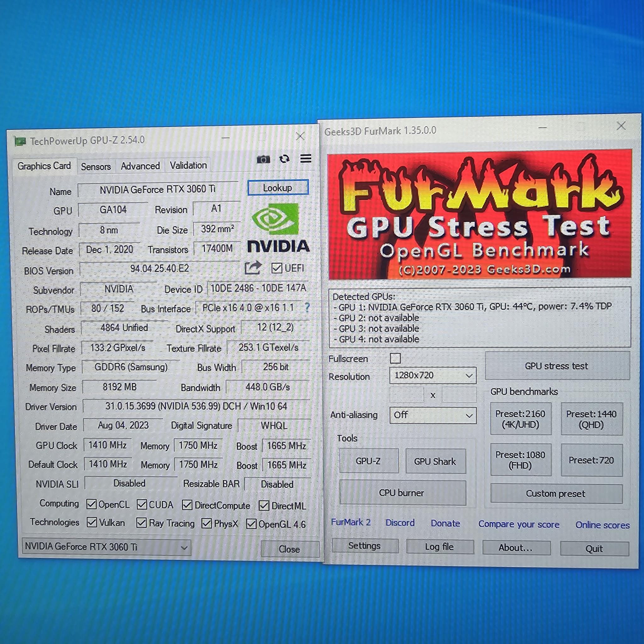Close the FurMark window

click(x=621, y=126)
